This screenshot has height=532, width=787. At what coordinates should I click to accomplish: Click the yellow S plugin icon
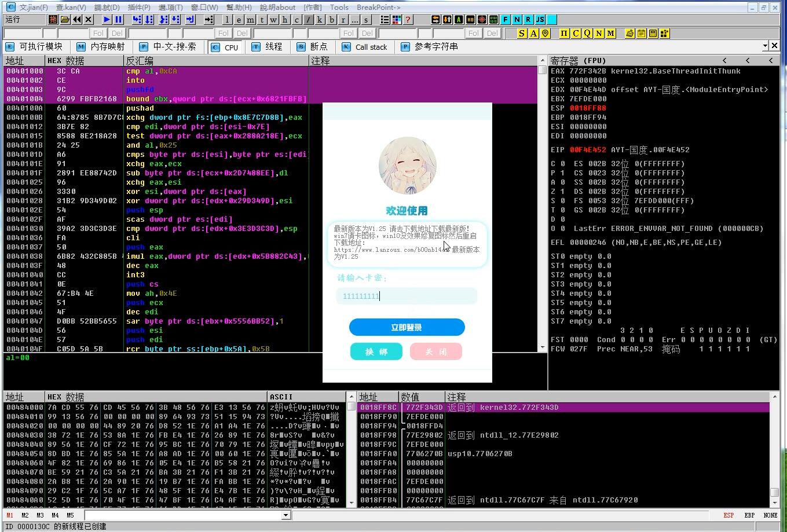522,33
